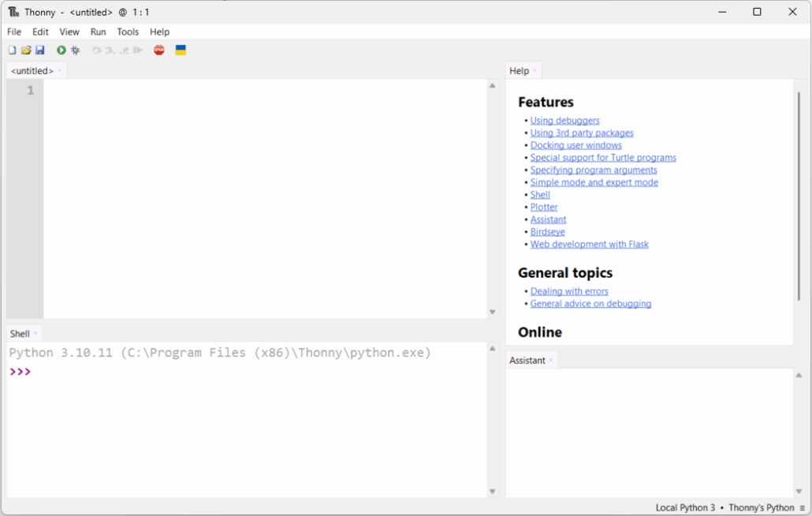Screen dimensions: 812x516
Task: Select the Assistant panel tab
Action: tap(527, 361)
